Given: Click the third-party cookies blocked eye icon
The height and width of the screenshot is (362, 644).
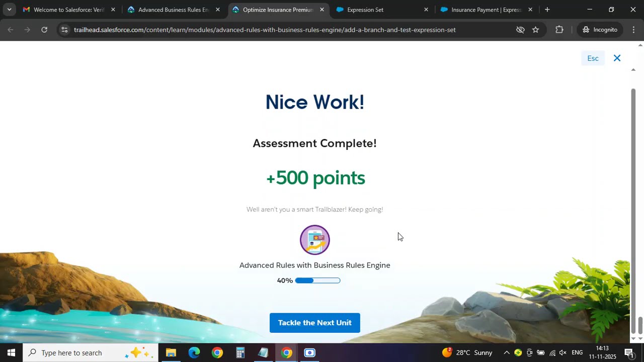Looking at the screenshot, I should (x=520, y=30).
